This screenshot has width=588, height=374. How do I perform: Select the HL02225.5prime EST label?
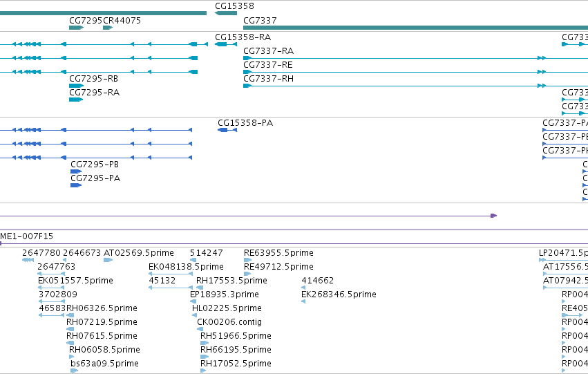click(x=227, y=308)
